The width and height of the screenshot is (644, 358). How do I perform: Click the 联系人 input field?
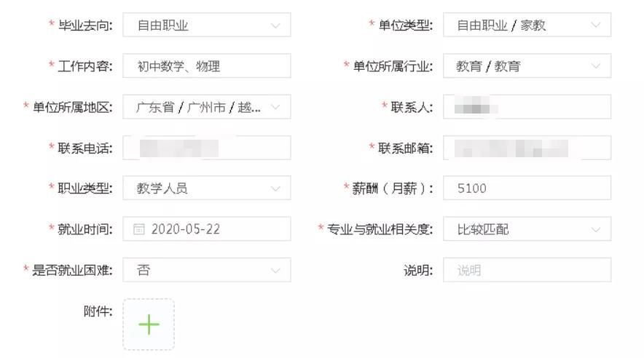526,107
